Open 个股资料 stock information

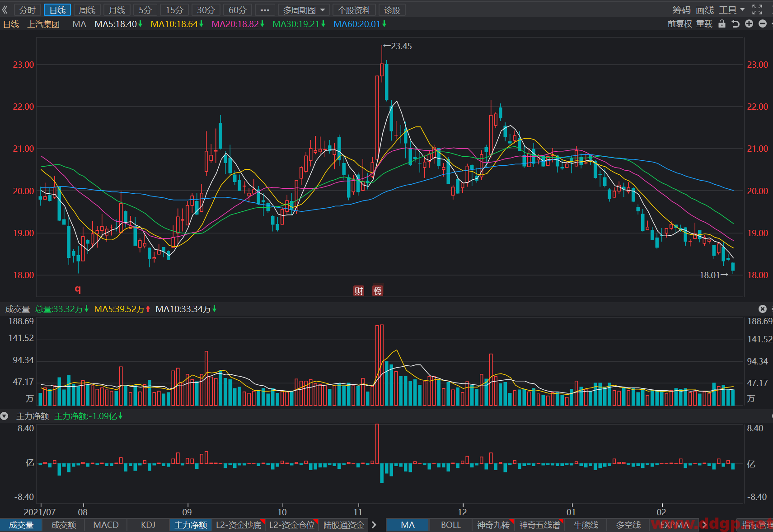click(354, 10)
